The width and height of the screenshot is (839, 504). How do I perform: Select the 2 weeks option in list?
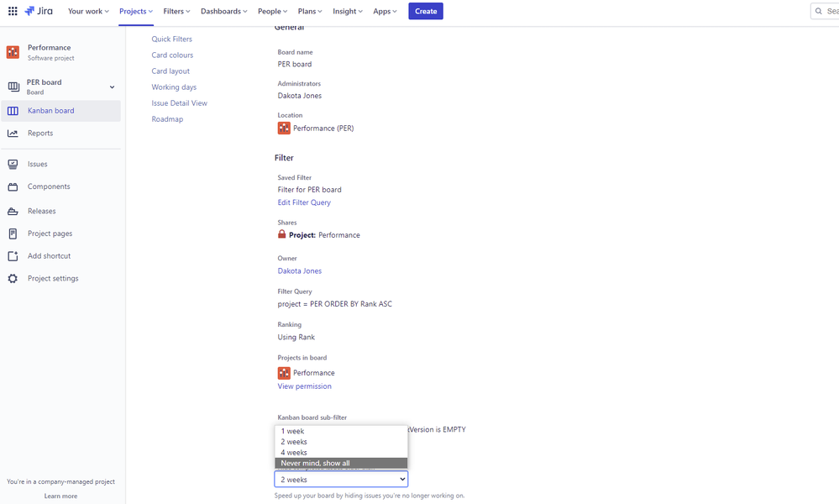341,442
